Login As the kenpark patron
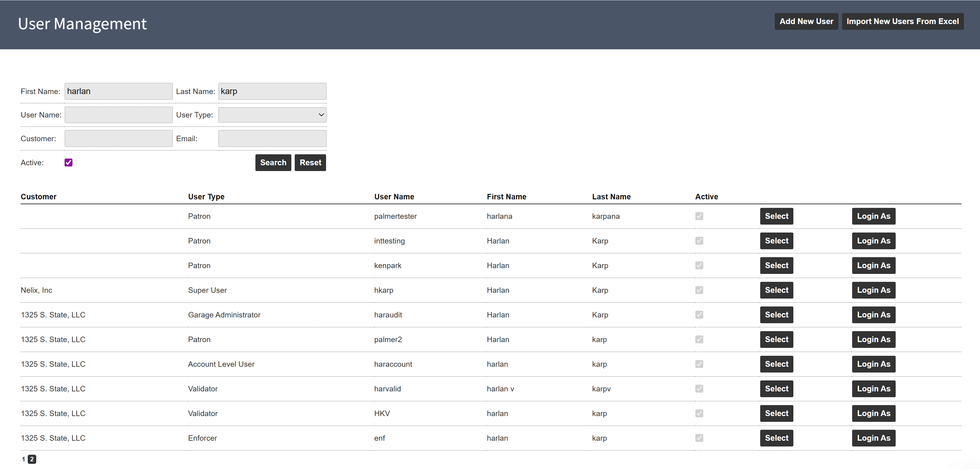The width and height of the screenshot is (980, 469). pyautogui.click(x=873, y=265)
